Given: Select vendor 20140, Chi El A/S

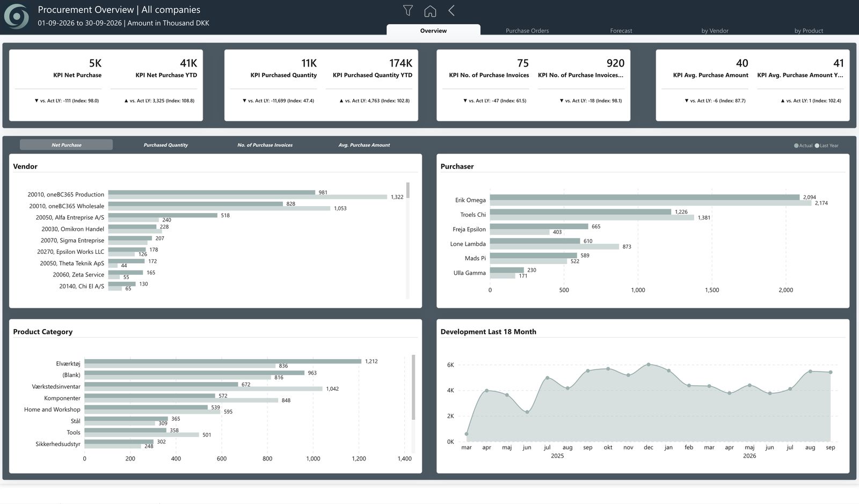Looking at the screenshot, I should click(x=82, y=286).
